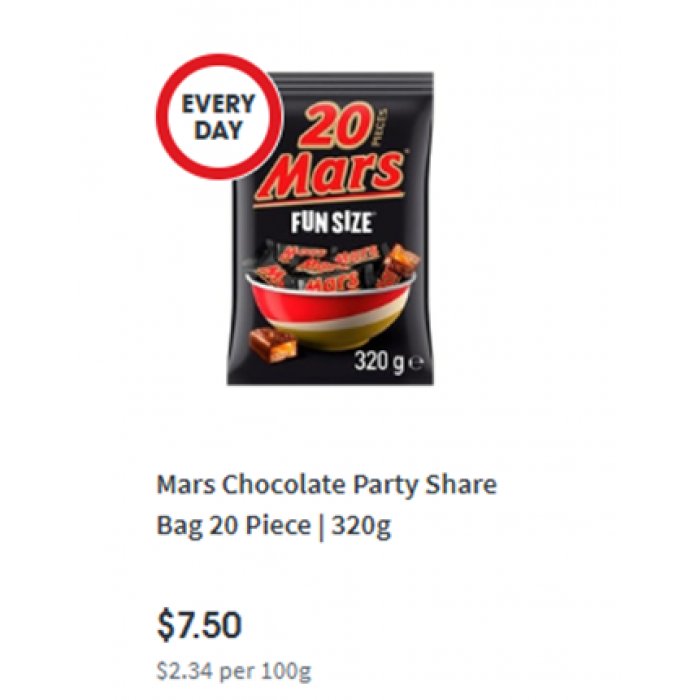
Task: Click the black seal atop the bag
Action: click(353, 81)
